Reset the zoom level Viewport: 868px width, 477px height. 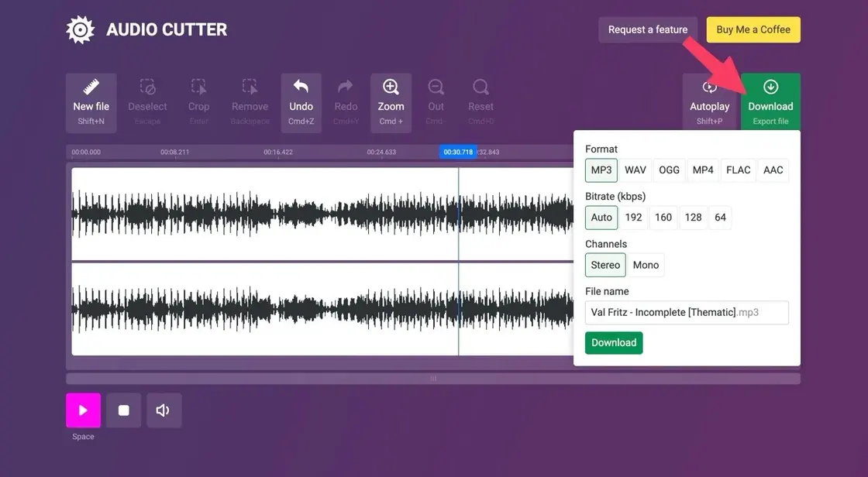(x=480, y=103)
